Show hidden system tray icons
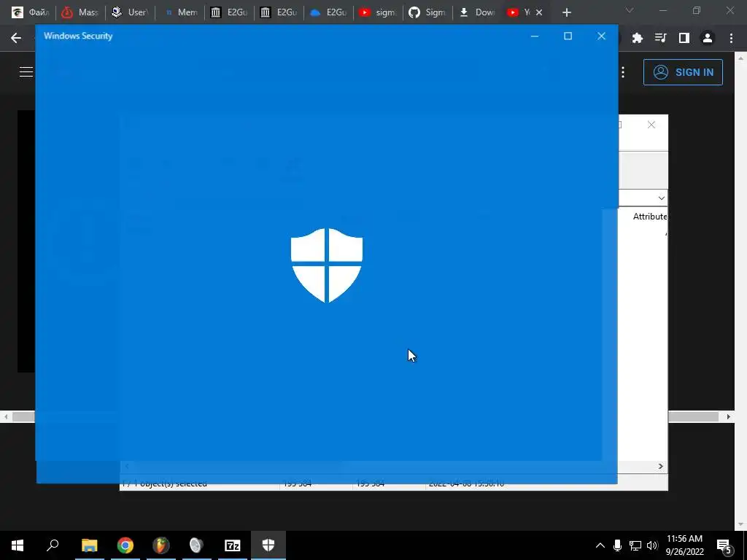Viewport: 747px width, 560px height. pyautogui.click(x=600, y=545)
